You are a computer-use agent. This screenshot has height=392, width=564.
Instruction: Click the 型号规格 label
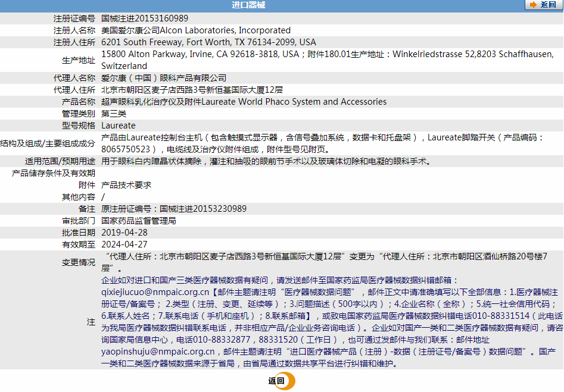coord(79,125)
